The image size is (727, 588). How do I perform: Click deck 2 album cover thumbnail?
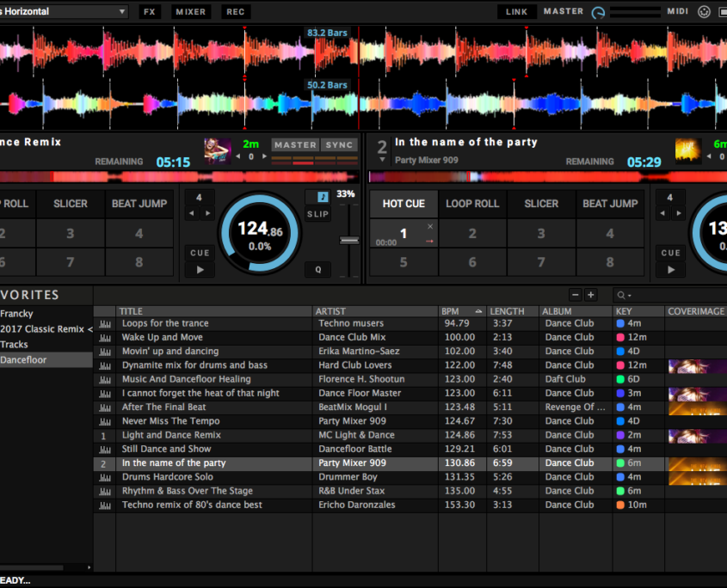[x=688, y=151]
